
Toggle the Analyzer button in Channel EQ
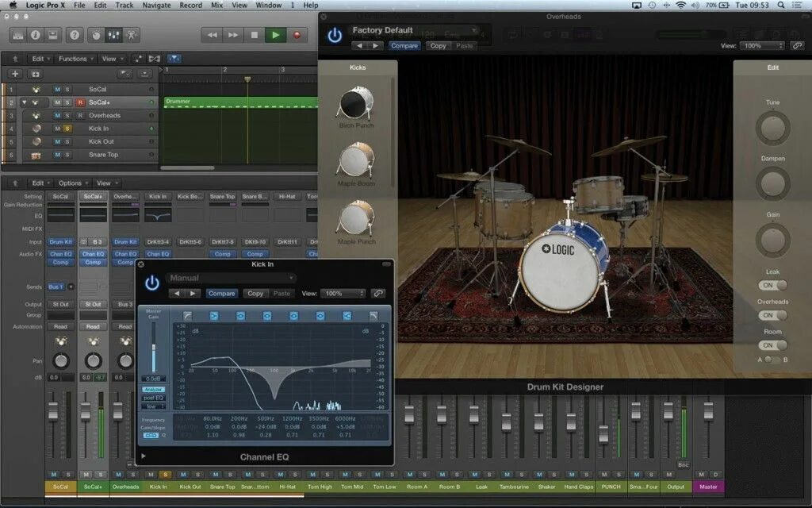coord(153,389)
